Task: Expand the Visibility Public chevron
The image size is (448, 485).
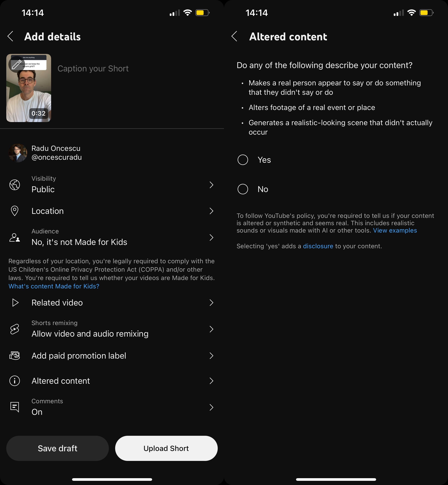Action: (x=211, y=185)
